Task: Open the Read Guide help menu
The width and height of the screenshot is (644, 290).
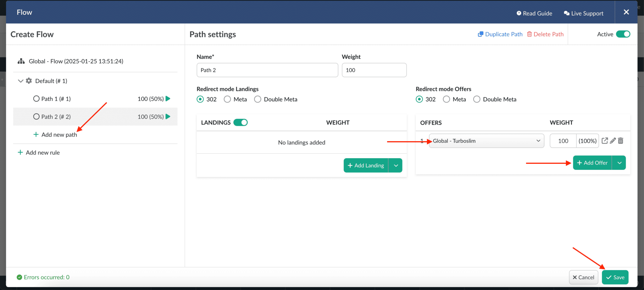Action: click(534, 13)
